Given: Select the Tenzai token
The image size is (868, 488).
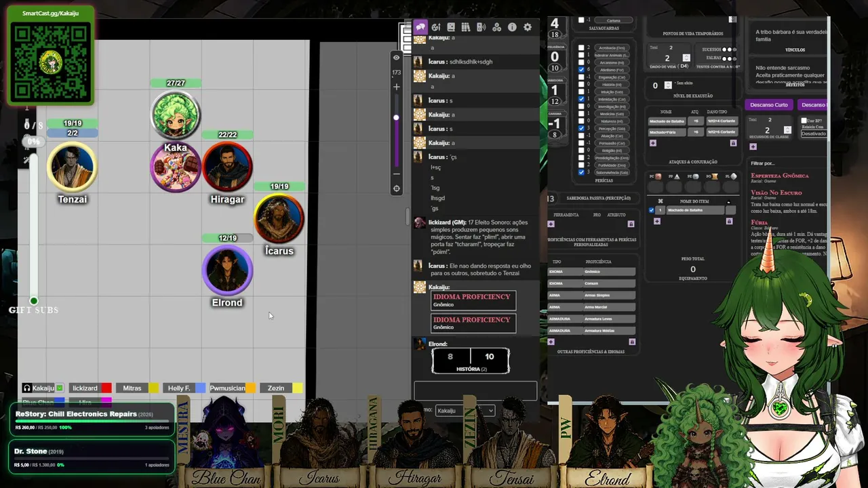Looking at the screenshot, I should pyautogui.click(x=72, y=166).
